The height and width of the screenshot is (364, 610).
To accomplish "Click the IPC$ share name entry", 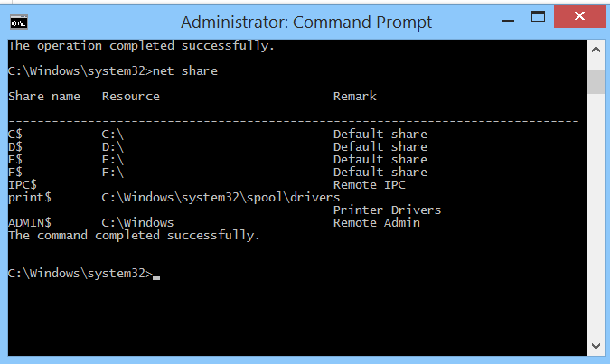I will point(23,185).
